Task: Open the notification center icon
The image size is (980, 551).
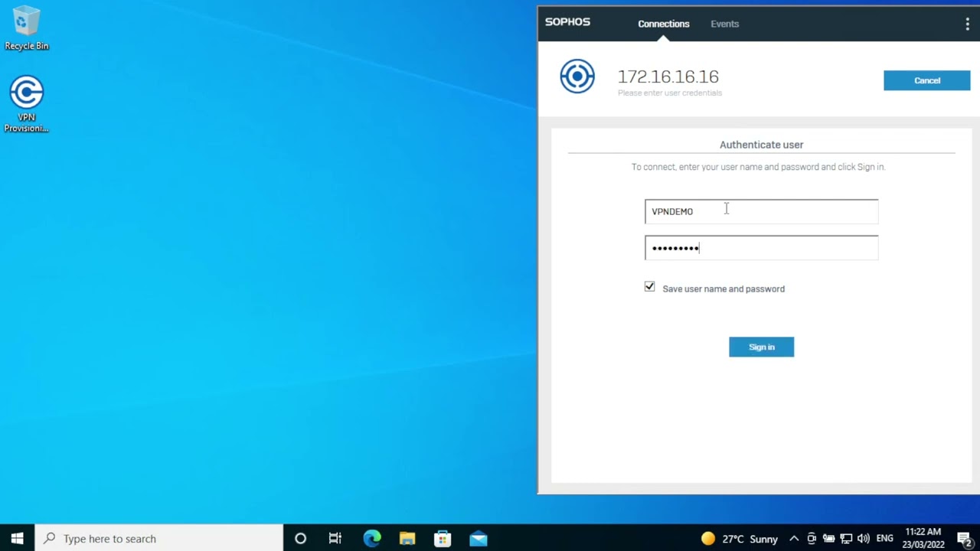Action: 965,539
